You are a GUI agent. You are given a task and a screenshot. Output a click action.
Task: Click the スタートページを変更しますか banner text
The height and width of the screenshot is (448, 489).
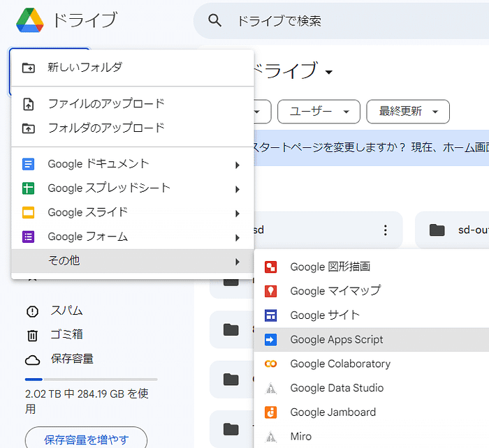371,148
